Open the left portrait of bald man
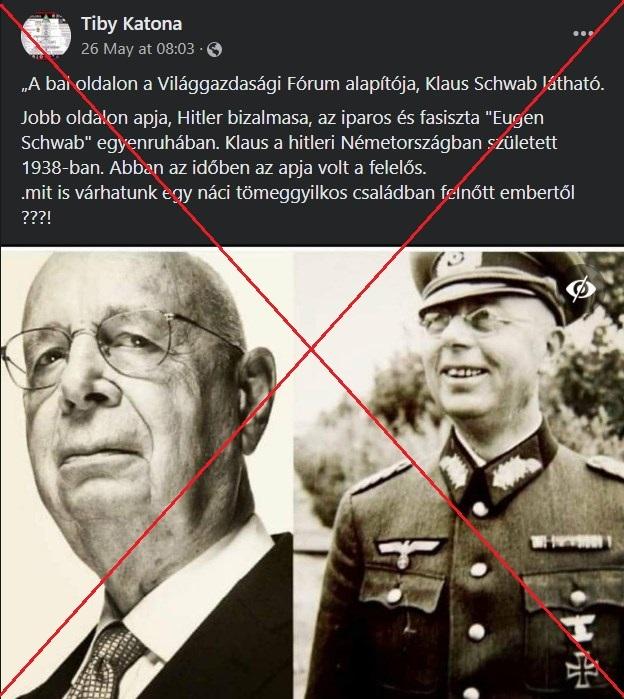This screenshot has width=624, height=699. [147, 473]
